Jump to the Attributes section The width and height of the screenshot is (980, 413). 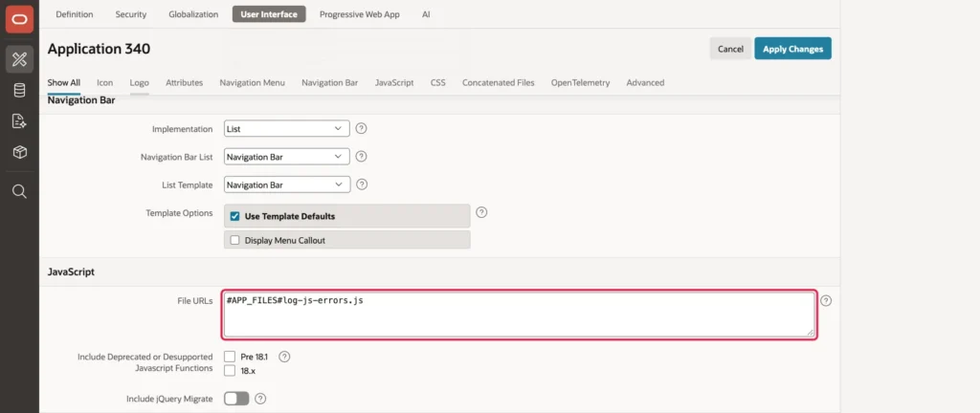click(x=185, y=82)
